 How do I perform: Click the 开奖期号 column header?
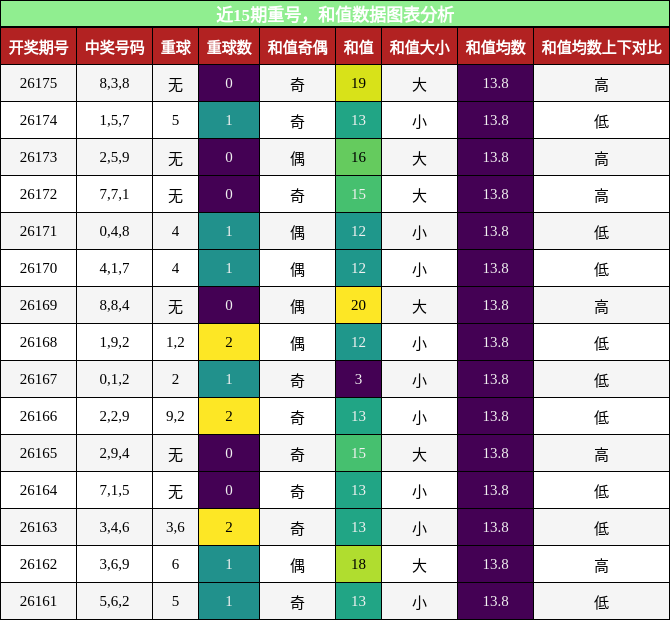pyautogui.click(x=38, y=47)
